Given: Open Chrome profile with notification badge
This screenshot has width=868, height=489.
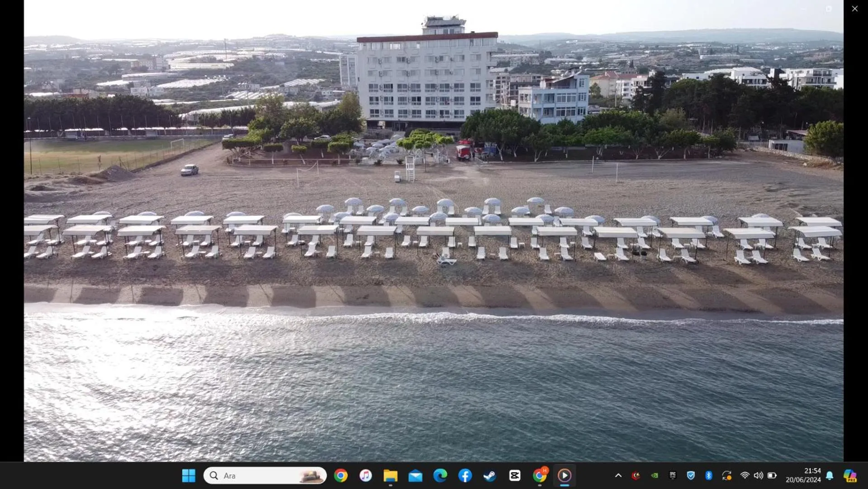Looking at the screenshot, I should (540, 475).
